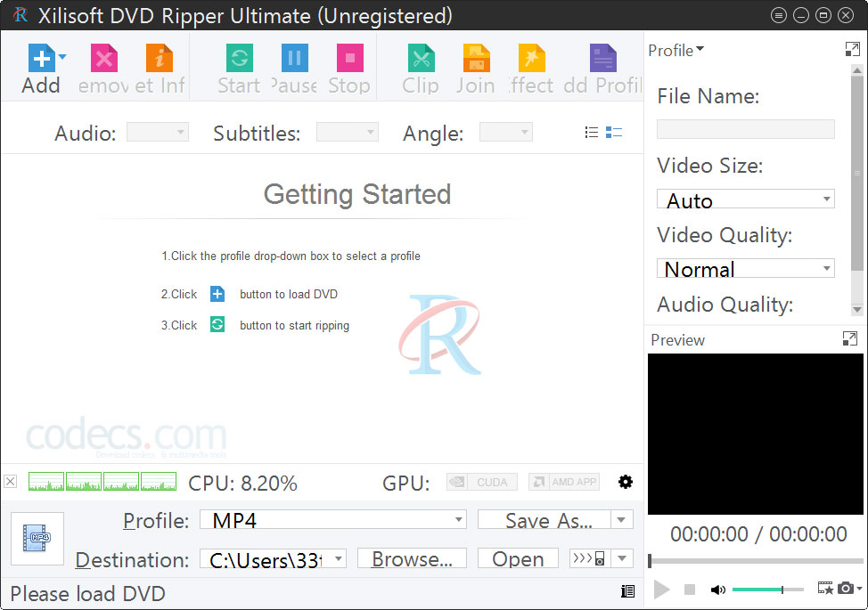Maximize the Xilisoft window

[x=823, y=15]
